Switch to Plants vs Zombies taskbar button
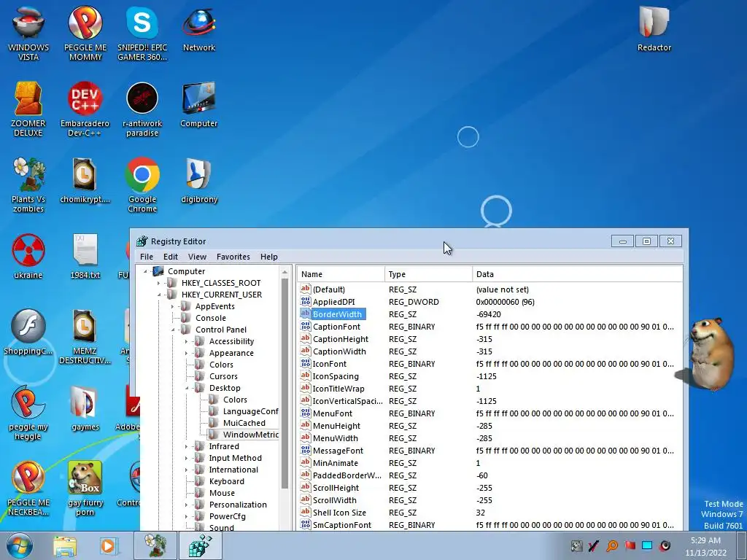The image size is (747, 560). point(155,546)
